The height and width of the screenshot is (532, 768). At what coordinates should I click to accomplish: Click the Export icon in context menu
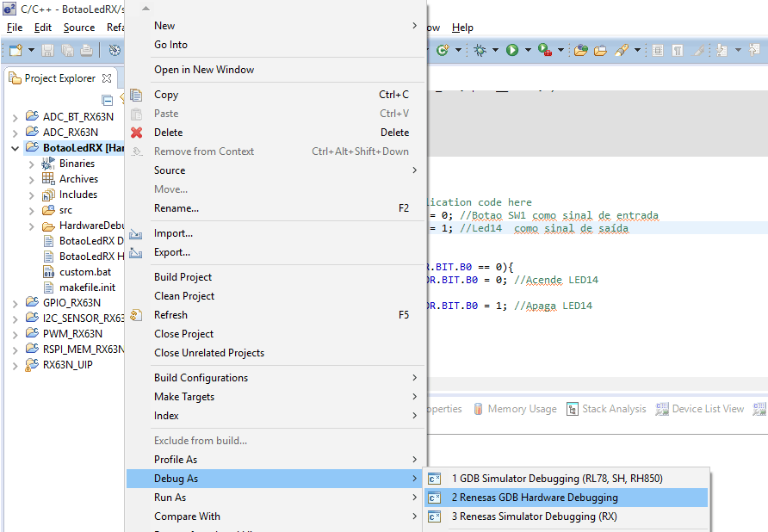click(x=136, y=253)
